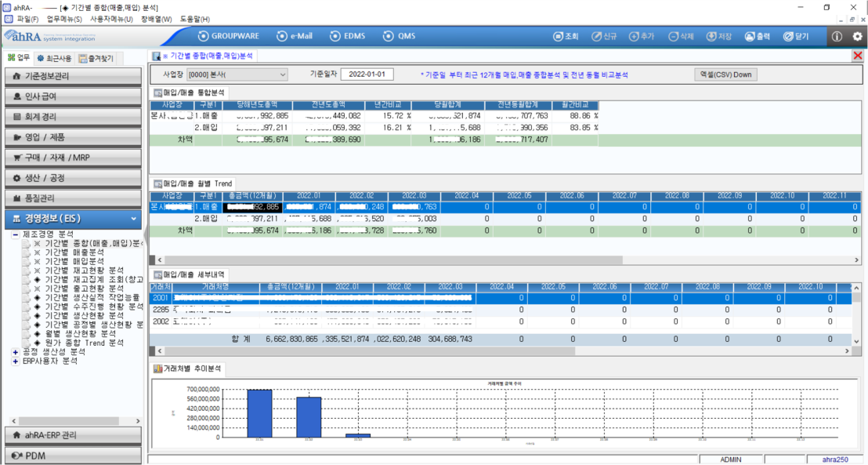The height and width of the screenshot is (465, 868).
Task: Switch to the 업무 sidebar tab
Action: (18, 58)
